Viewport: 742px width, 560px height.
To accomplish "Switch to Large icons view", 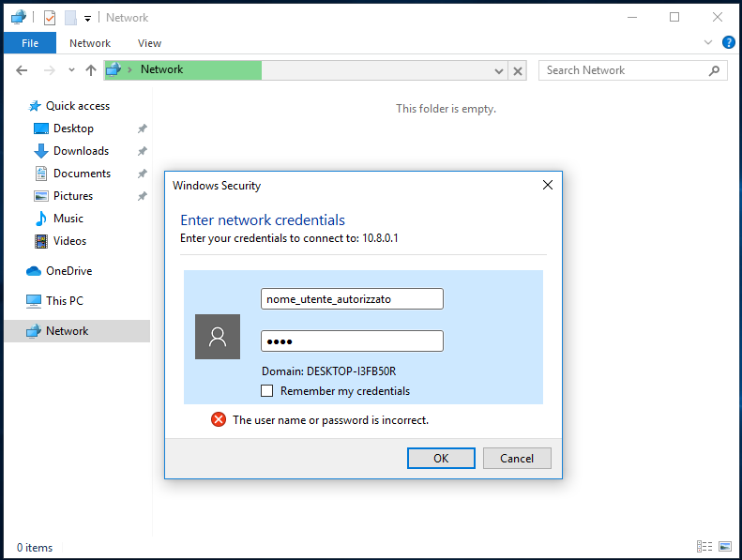I will click(x=725, y=546).
